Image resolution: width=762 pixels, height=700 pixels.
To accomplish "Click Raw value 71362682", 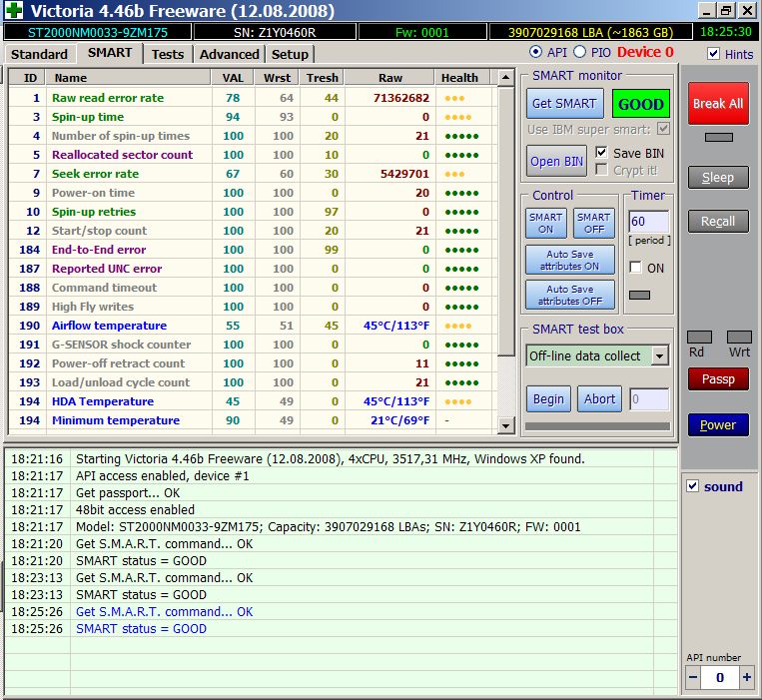I will click(400, 98).
